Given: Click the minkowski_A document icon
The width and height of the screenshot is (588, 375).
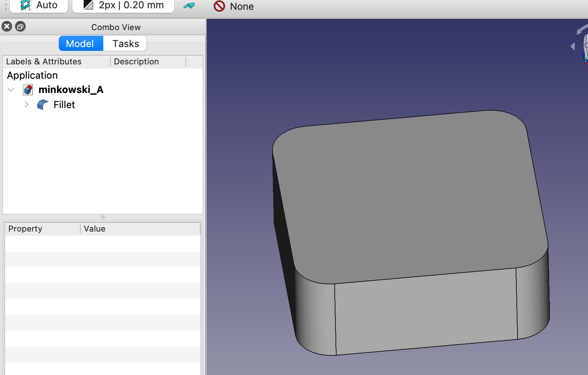Looking at the screenshot, I should pos(28,90).
